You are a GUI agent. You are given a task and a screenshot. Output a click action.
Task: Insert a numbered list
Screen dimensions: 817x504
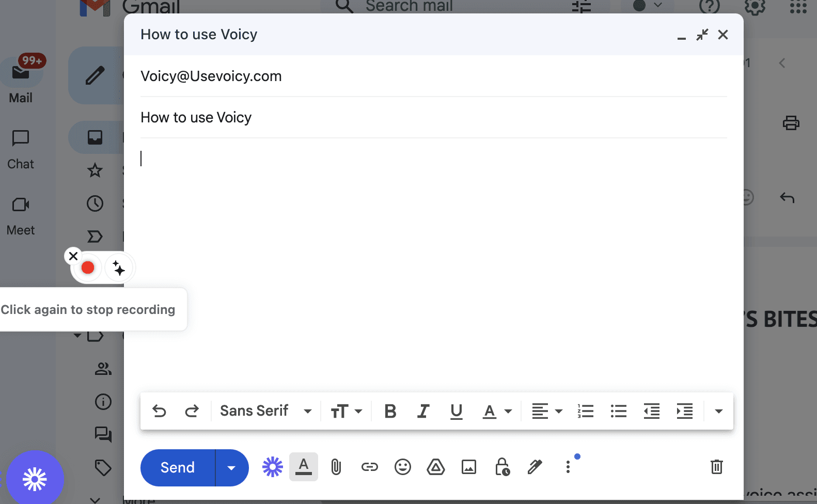point(586,411)
